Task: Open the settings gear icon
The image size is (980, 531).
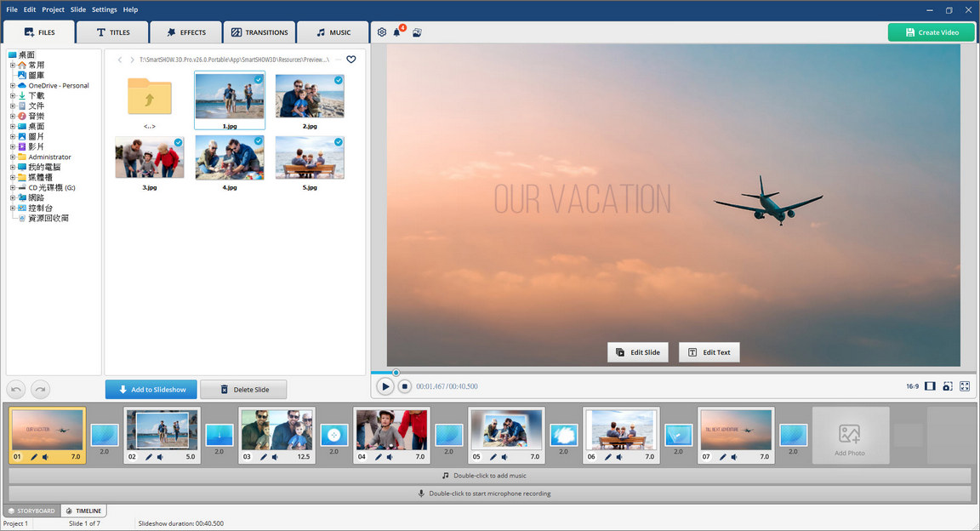Action: [x=381, y=32]
